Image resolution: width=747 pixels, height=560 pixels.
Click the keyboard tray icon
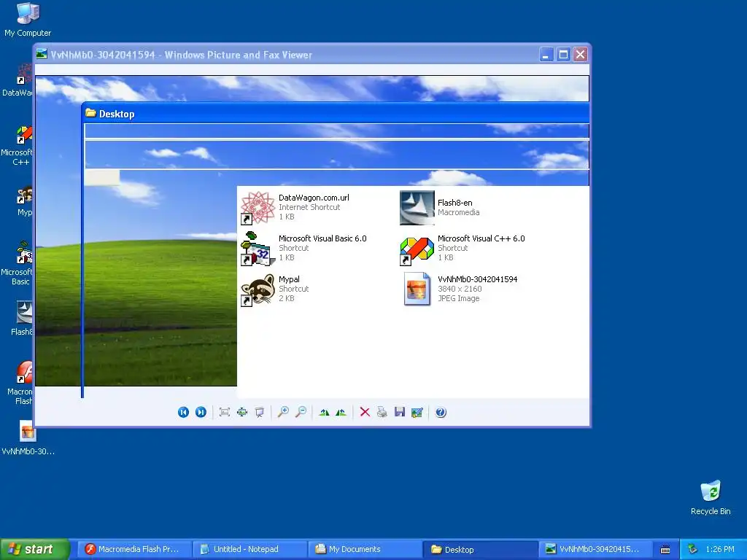click(x=665, y=550)
